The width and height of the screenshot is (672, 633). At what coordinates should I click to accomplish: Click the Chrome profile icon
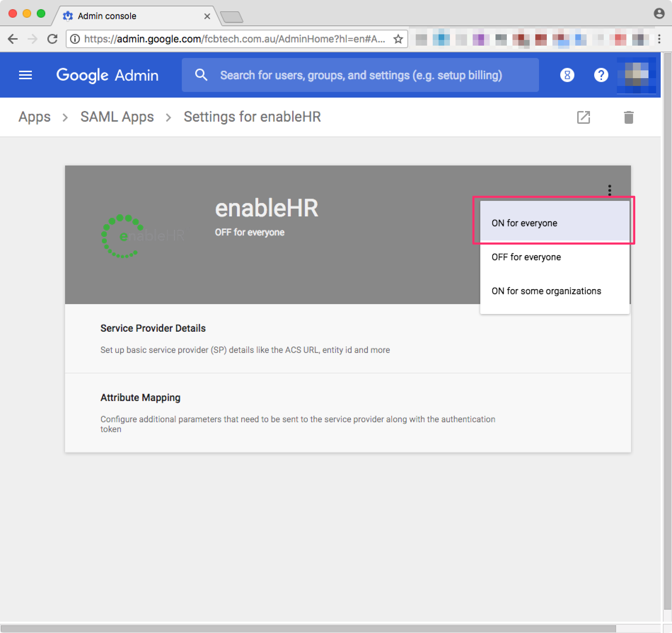[659, 13]
